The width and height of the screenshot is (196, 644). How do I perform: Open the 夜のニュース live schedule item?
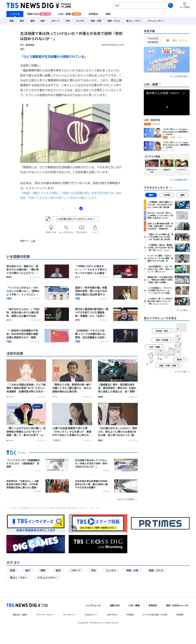pyautogui.click(x=167, y=146)
